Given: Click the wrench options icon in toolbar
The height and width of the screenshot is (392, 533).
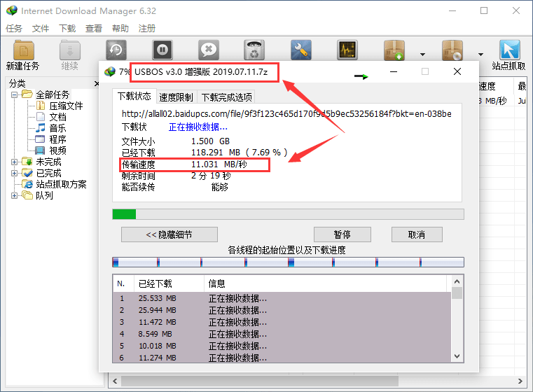Looking at the screenshot, I should [301, 50].
